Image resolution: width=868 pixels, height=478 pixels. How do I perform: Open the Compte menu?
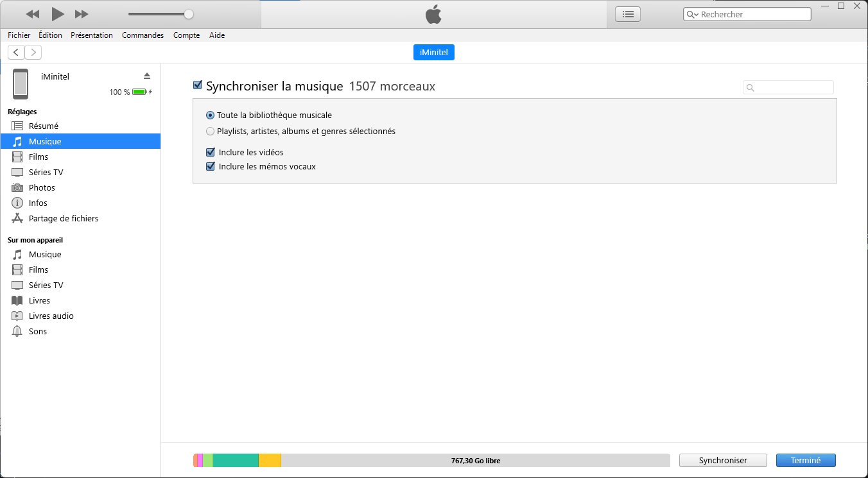coord(186,35)
